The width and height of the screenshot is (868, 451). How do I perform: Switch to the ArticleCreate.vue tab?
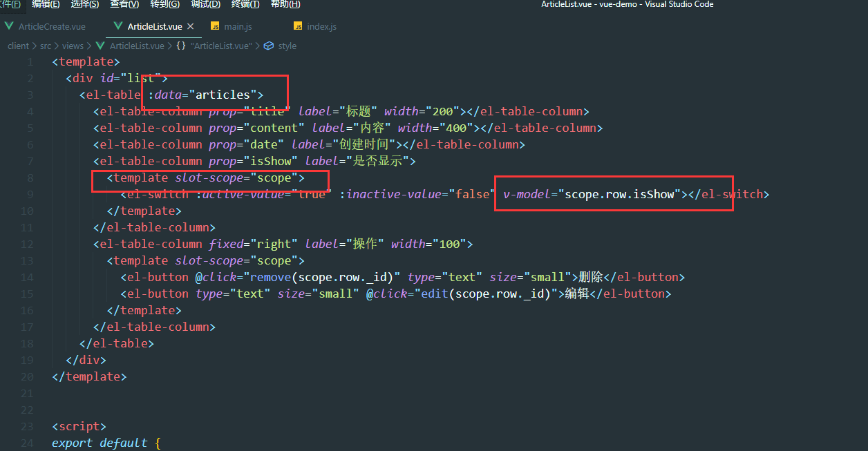[52, 26]
